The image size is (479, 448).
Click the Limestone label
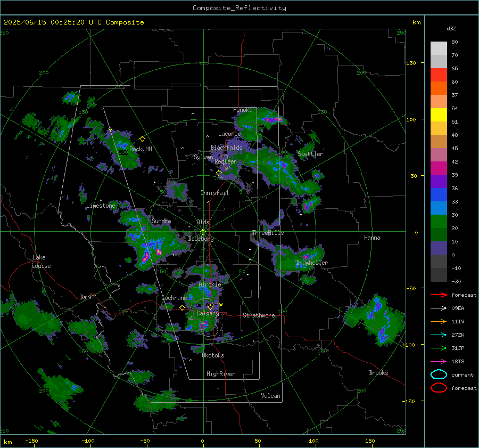coord(101,206)
